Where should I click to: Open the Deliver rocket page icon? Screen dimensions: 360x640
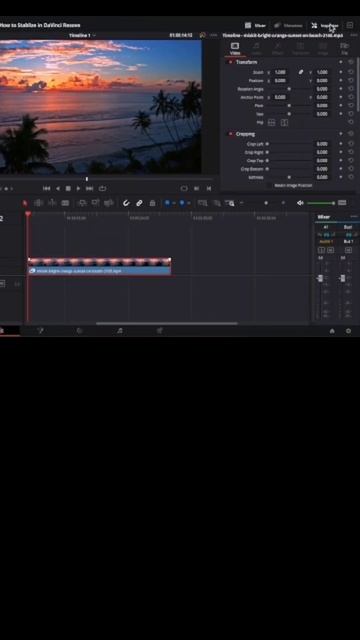pyautogui.click(x=160, y=331)
